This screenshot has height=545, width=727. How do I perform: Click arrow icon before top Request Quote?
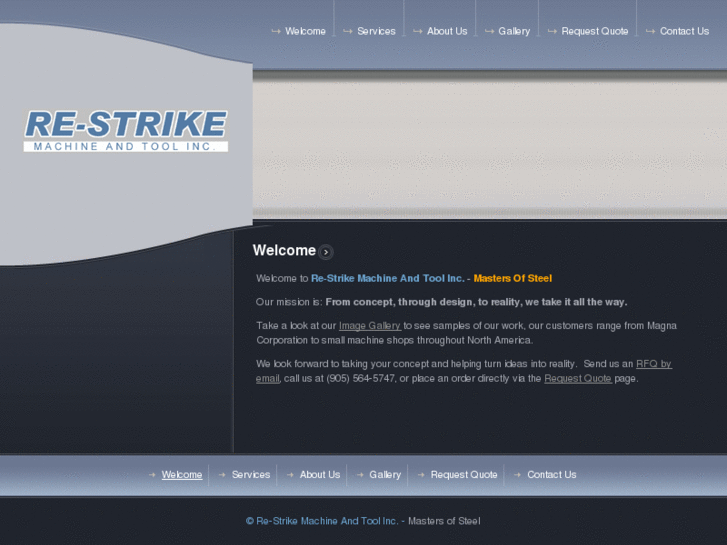pos(552,31)
